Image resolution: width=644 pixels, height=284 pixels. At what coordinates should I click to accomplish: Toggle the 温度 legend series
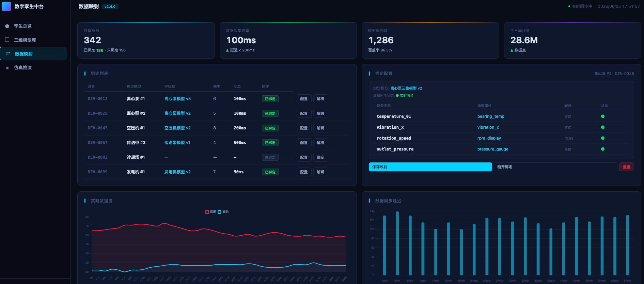[210, 212]
